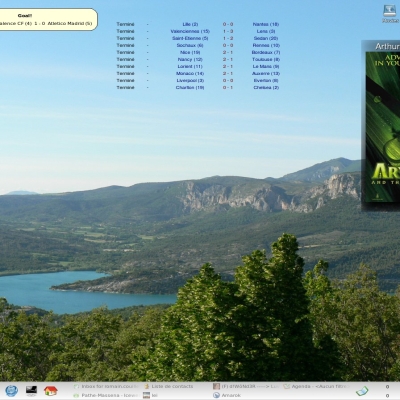
Task: Select the Charlton vs Chelsea score row
Action: click(x=198, y=88)
